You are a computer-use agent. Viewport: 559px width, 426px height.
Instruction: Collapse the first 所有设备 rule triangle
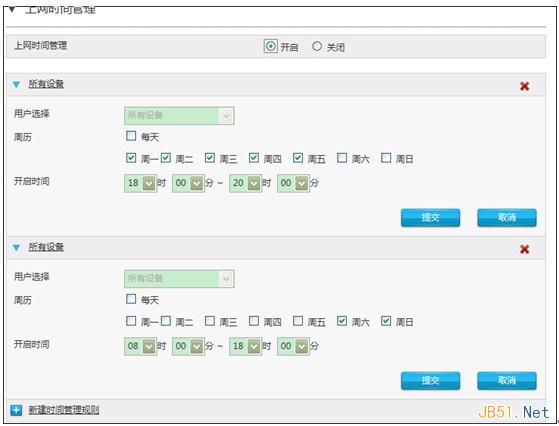[16, 84]
